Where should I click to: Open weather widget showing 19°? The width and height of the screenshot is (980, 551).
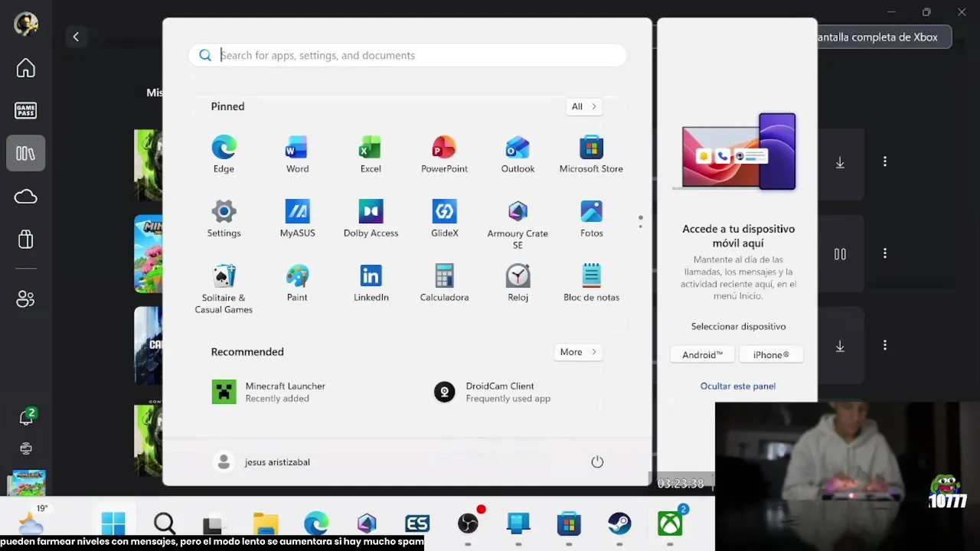click(31, 520)
